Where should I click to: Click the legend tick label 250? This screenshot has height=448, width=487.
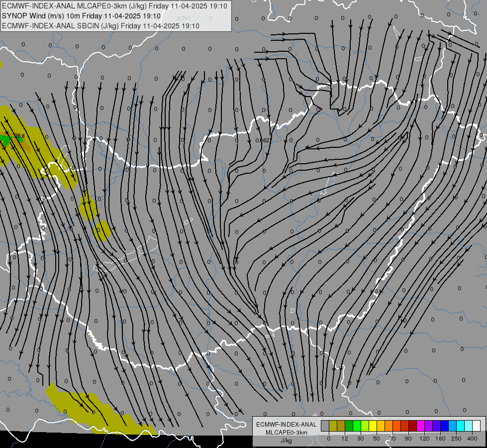(456, 439)
